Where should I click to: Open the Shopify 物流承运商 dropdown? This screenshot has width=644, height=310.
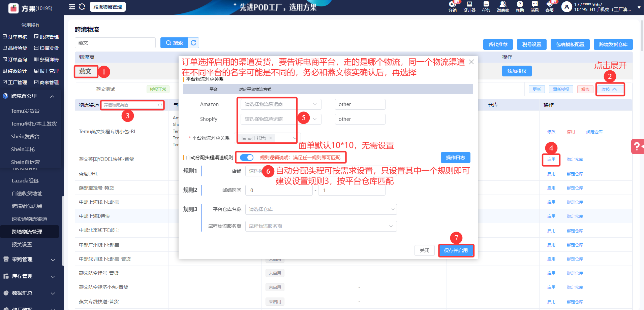[281, 119]
